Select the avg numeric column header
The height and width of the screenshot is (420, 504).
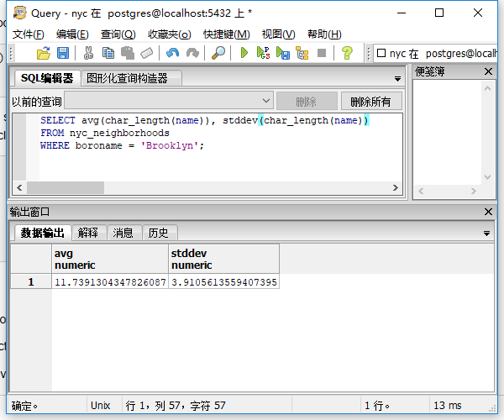(x=110, y=259)
